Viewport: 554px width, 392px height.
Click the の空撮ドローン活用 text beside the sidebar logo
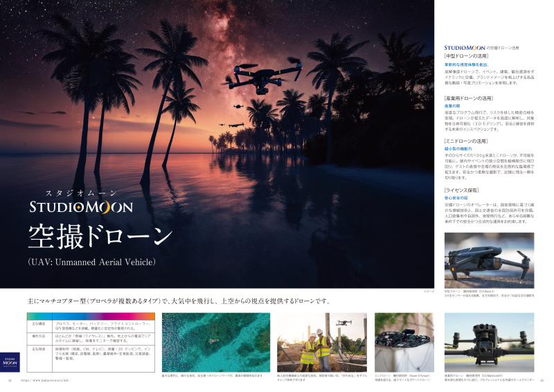point(503,48)
